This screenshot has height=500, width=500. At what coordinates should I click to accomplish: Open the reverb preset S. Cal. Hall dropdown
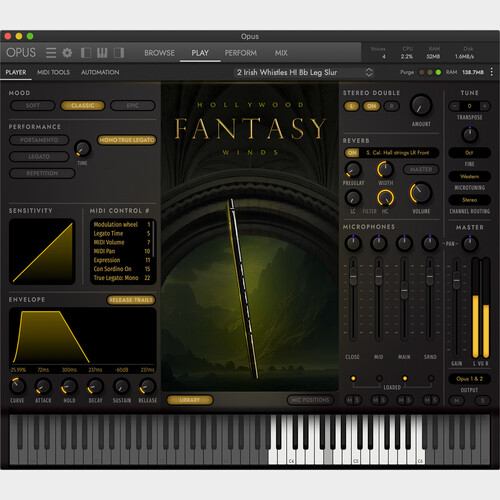[x=398, y=153]
